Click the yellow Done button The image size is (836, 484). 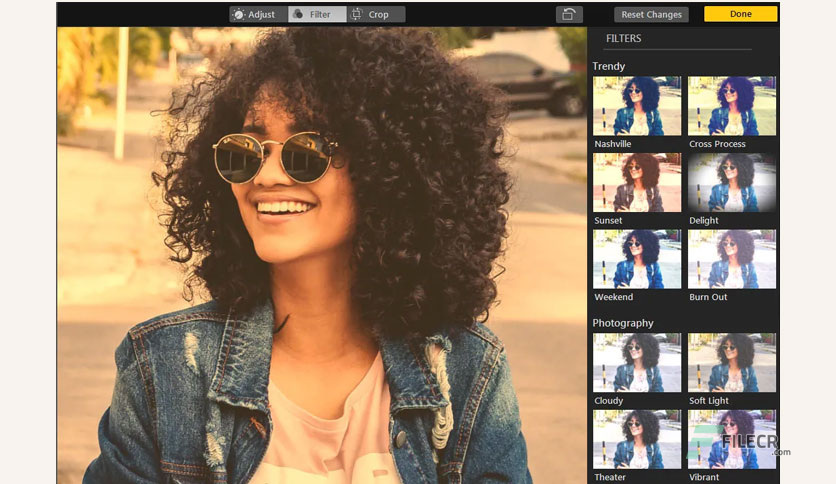point(741,14)
